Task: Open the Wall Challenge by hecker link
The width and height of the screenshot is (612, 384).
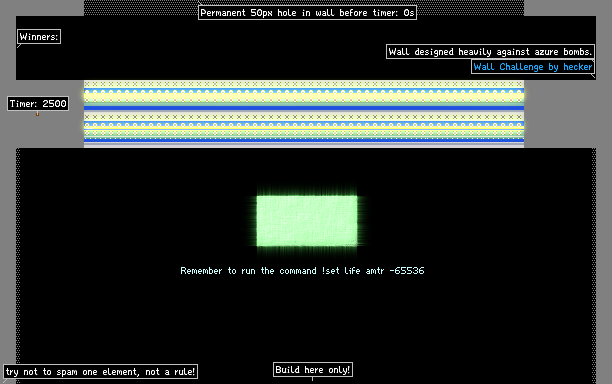Action: tap(533, 67)
